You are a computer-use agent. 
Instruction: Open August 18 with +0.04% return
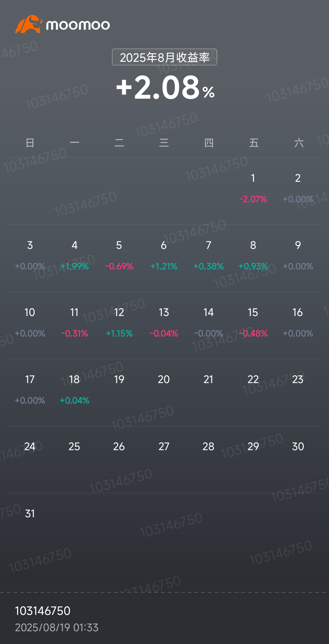74,389
